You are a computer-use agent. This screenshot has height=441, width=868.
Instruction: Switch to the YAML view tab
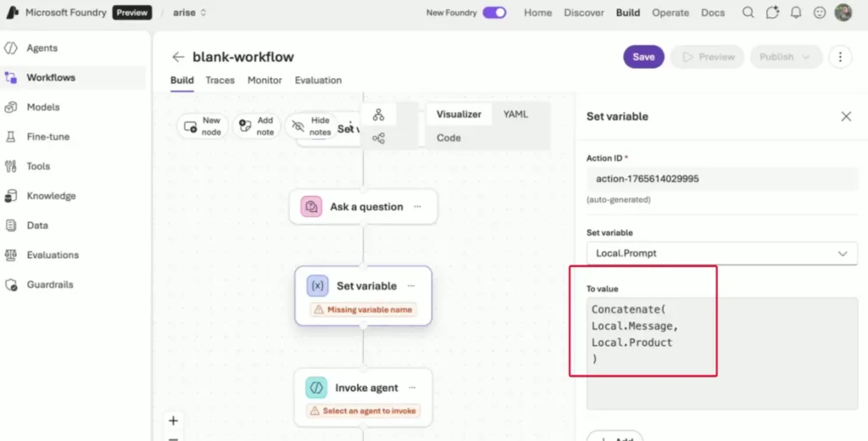(515, 114)
